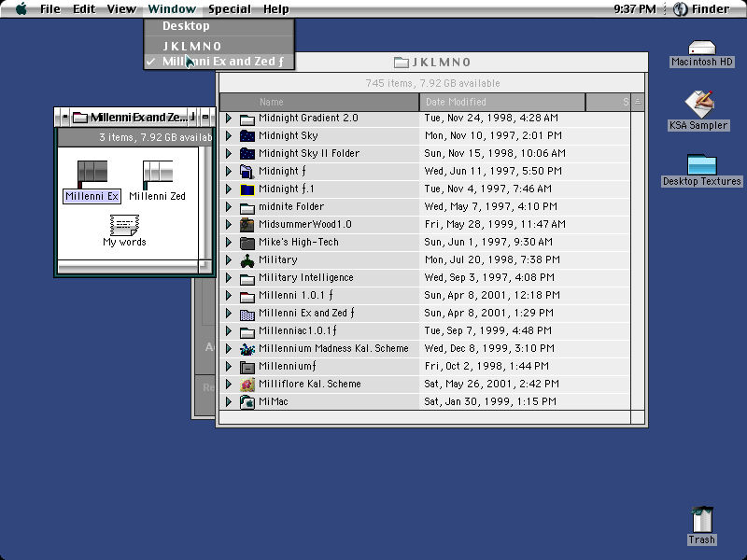
Task: Choose J K L M N O in Window menu
Action: [219, 46]
